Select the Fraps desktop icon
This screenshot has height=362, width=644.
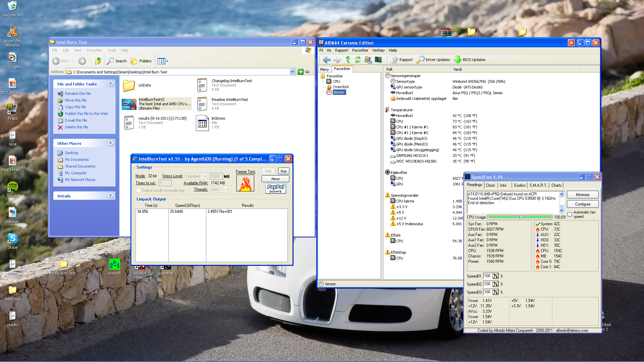coord(12,112)
